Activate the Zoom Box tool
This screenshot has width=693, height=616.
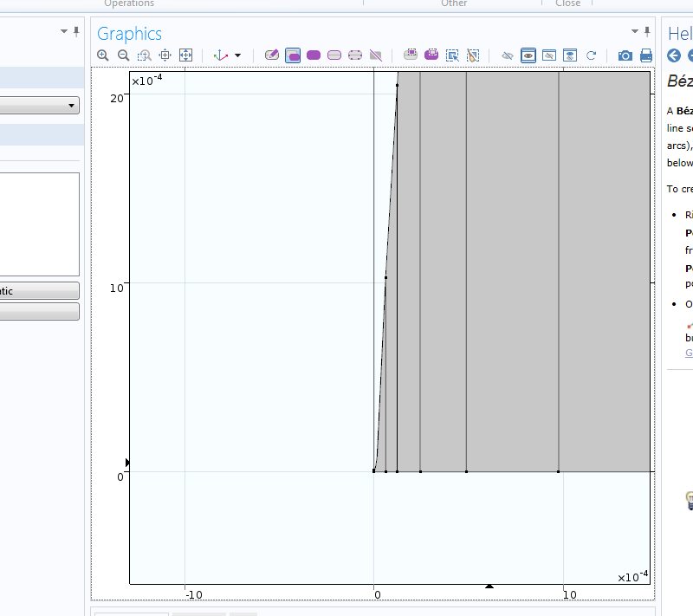point(145,55)
